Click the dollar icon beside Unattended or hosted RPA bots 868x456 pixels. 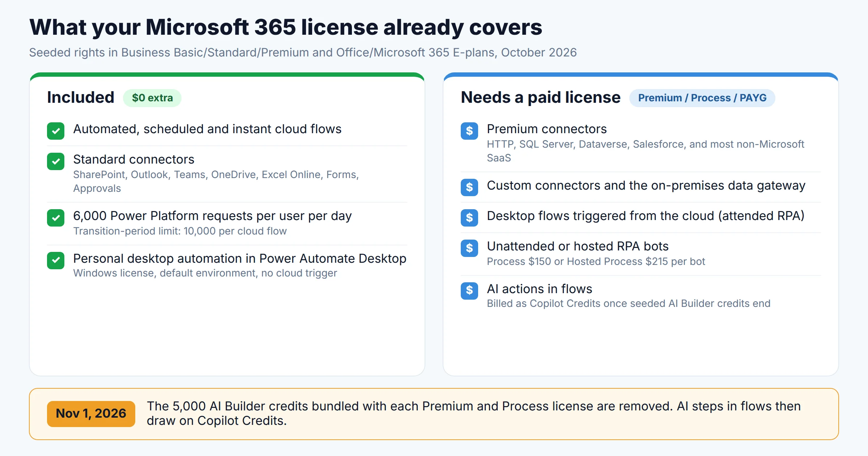coord(469,248)
